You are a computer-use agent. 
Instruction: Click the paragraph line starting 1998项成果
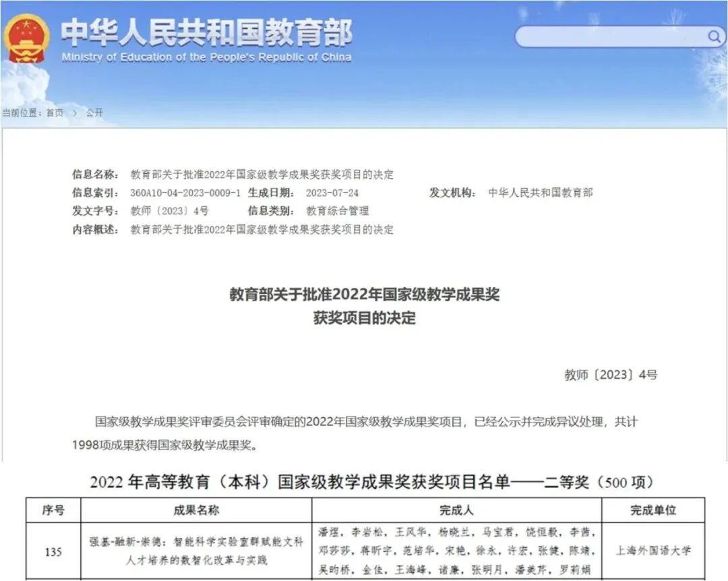pos(165,446)
